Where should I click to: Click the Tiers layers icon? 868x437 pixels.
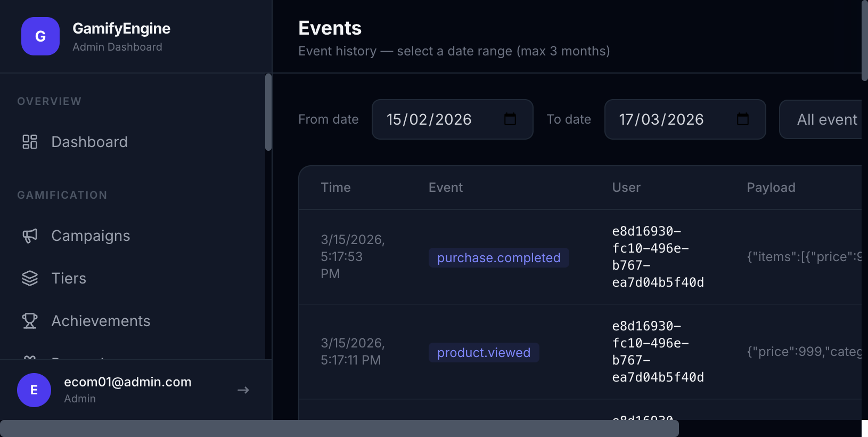pos(30,278)
